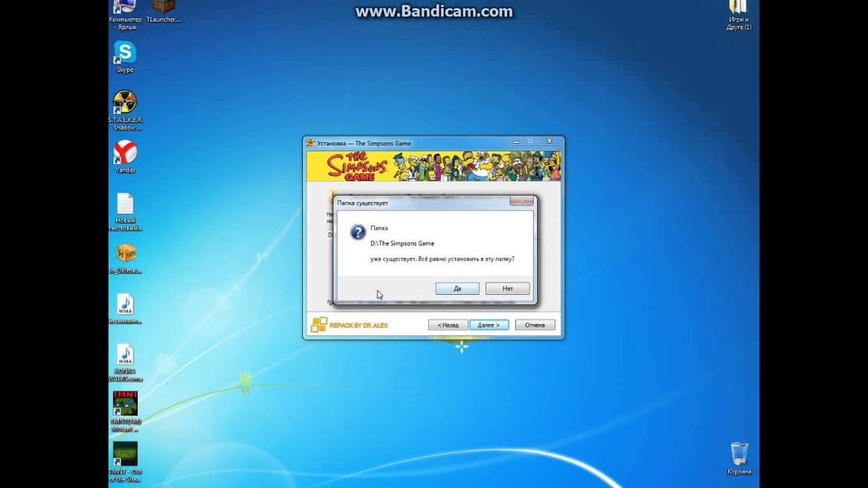This screenshot has width=868, height=488.
Task: Select the Корзина recycle bin icon
Action: (x=739, y=458)
